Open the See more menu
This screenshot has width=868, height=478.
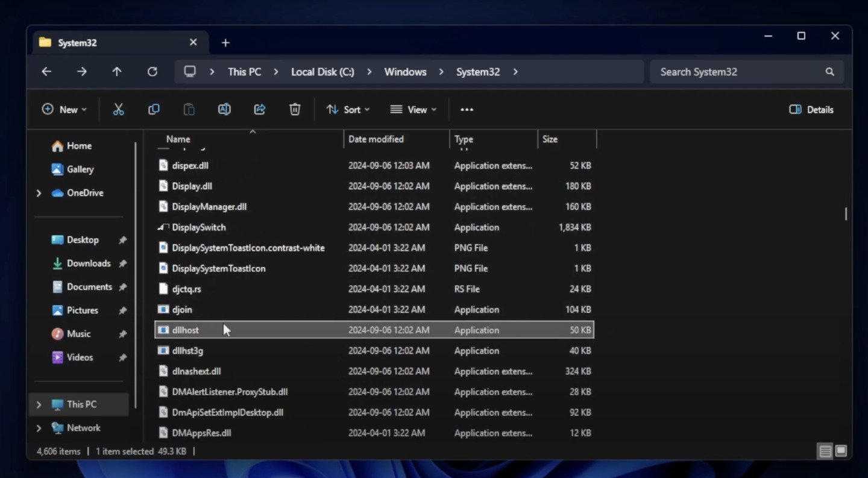tap(467, 109)
